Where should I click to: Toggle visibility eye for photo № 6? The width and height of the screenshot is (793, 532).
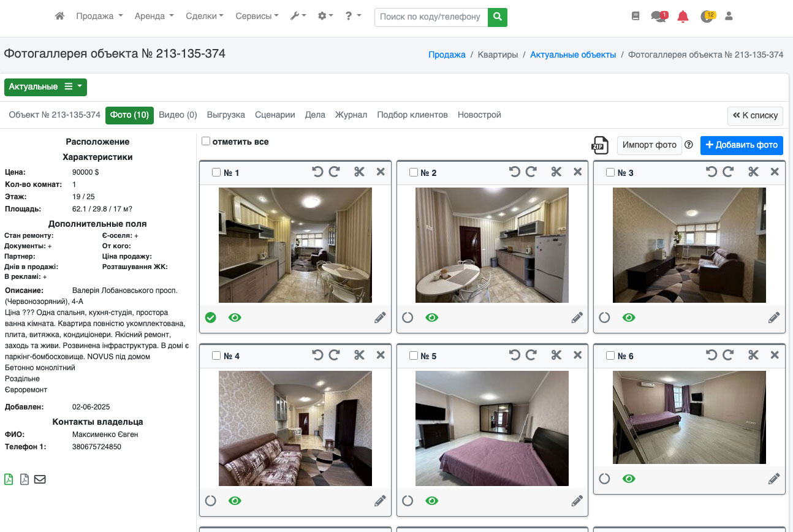[629, 479]
